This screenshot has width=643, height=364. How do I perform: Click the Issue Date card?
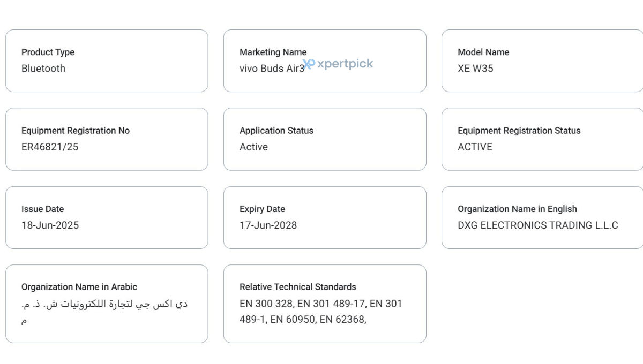[107, 217]
